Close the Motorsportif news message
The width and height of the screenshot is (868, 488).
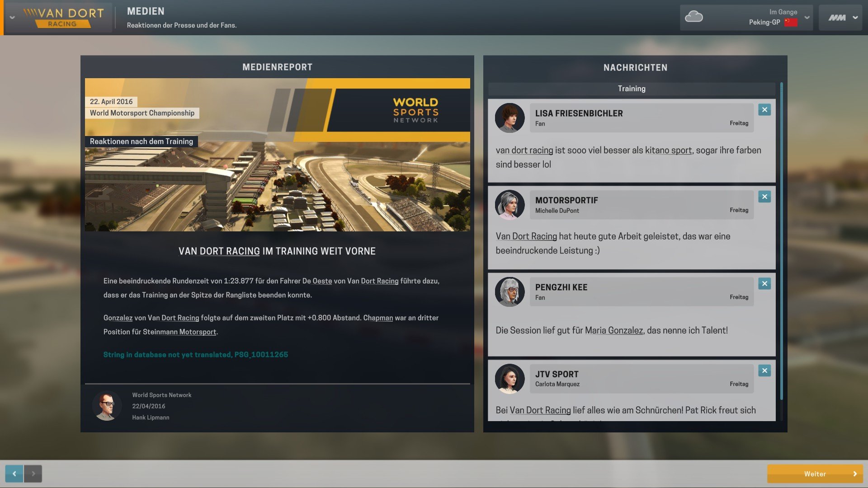(x=764, y=197)
